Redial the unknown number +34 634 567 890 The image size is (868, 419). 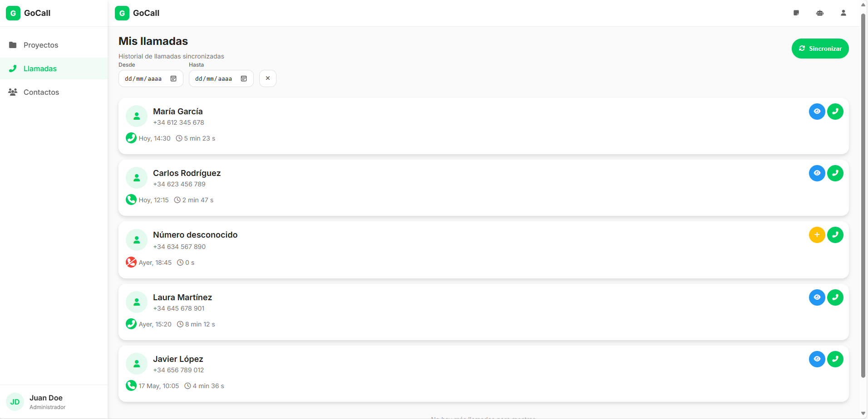coord(835,235)
